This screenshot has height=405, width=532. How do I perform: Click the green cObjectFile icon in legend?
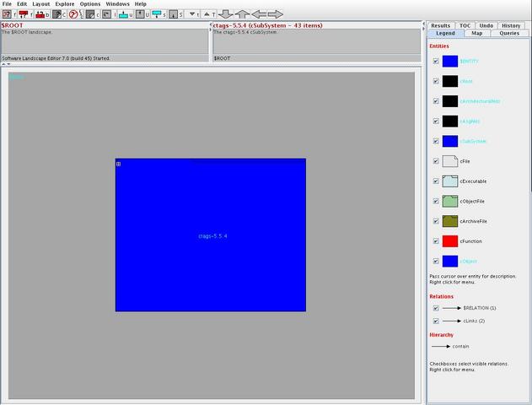pos(450,202)
